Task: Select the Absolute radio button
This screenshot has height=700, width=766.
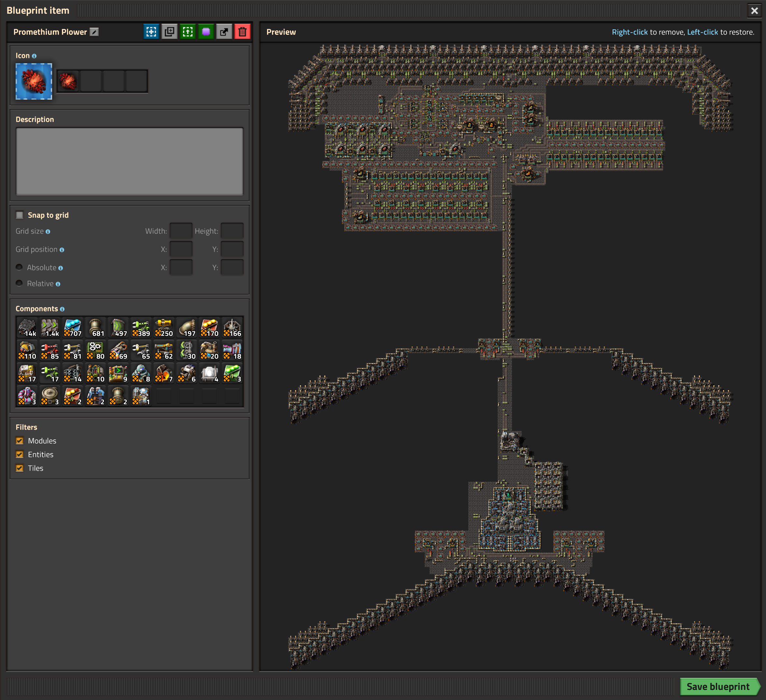Action: (x=19, y=267)
